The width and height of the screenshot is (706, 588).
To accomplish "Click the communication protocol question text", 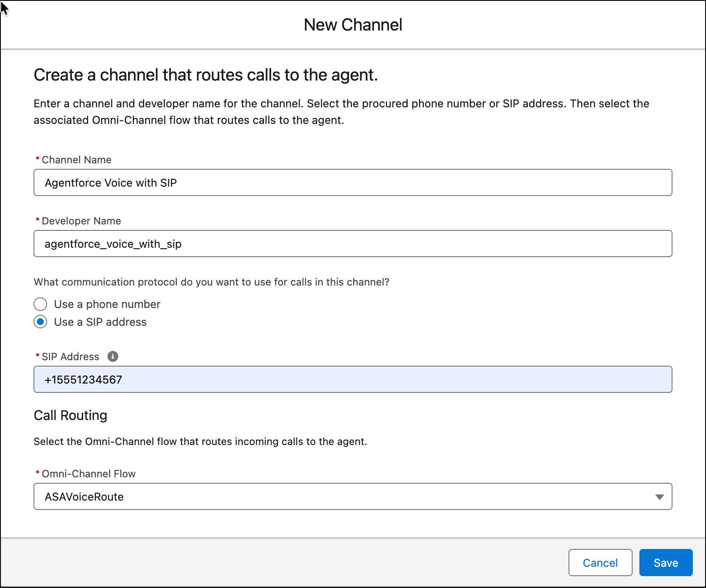I will click(x=211, y=282).
